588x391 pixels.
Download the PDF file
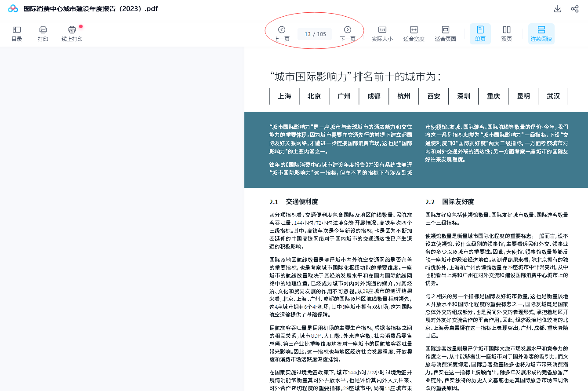[558, 9]
